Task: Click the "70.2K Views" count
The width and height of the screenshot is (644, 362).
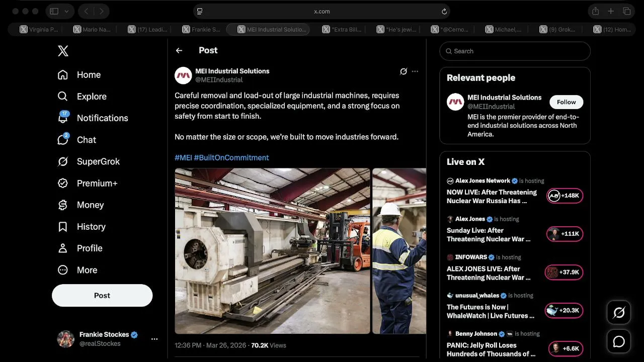Action: click(x=269, y=345)
